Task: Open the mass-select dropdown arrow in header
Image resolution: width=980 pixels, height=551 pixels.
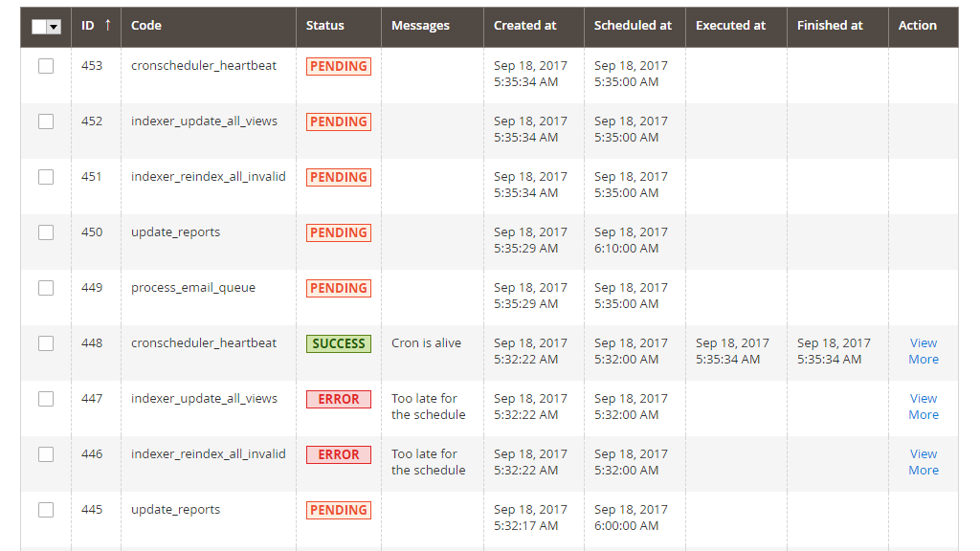Action: coord(55,26)
